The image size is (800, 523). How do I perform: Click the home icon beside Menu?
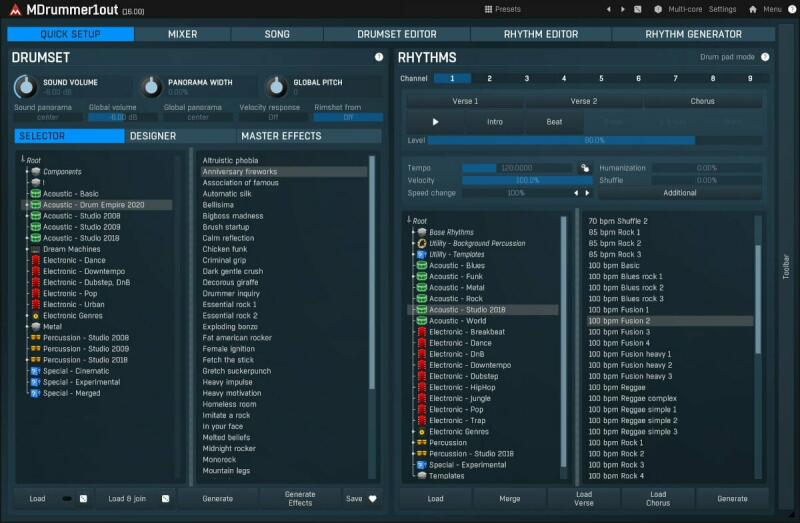tap(753, 9)
